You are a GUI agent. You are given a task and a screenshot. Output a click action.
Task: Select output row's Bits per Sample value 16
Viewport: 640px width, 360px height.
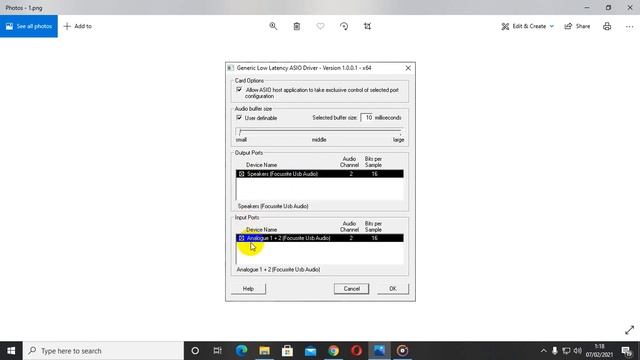coord(374,174)
